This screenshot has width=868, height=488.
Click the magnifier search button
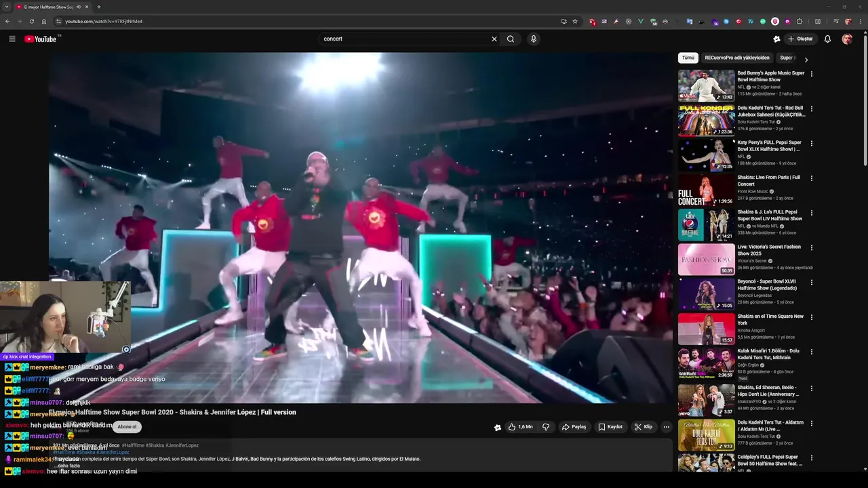pos(511,39)
